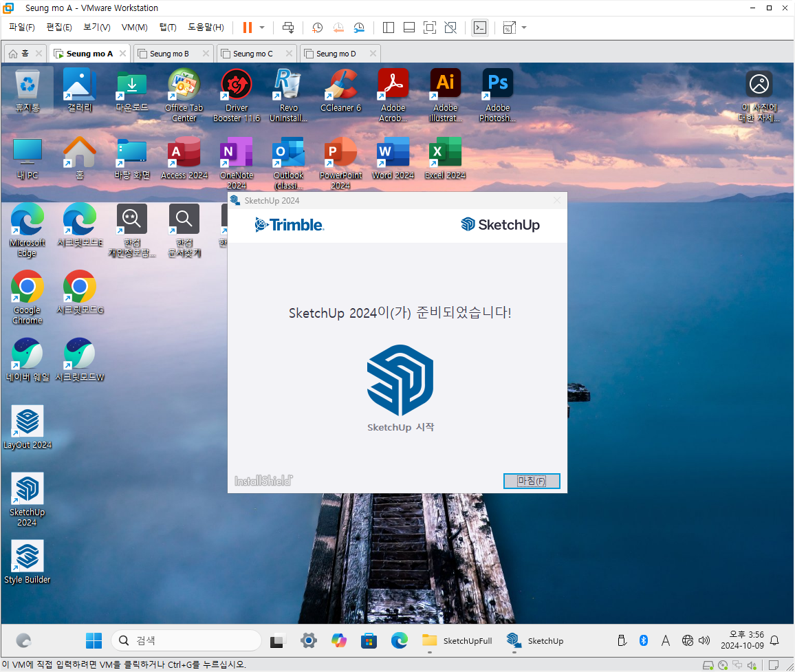This screenshot has width=795, height=672.
Task: Select the Driver Booster 11.6 icon
Action: [237, 96]
